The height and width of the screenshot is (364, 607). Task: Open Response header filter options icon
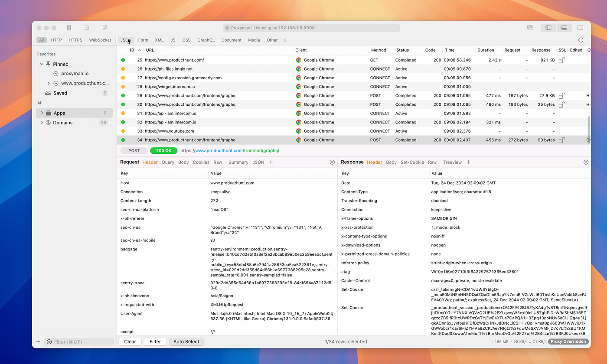pyautogui.click(x=586, y=162)
